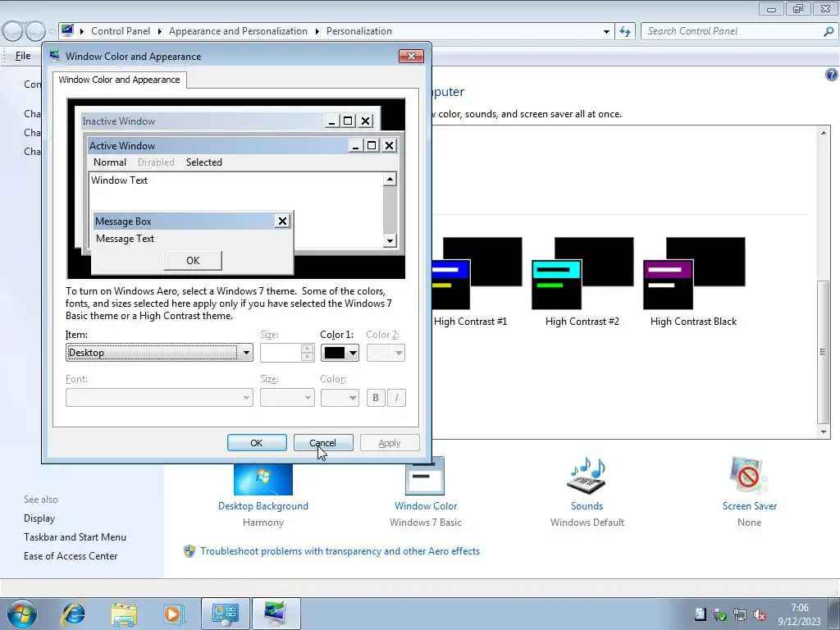840x630 pixels.
Task: Click Normal menu in preview window
Action: 110,162
